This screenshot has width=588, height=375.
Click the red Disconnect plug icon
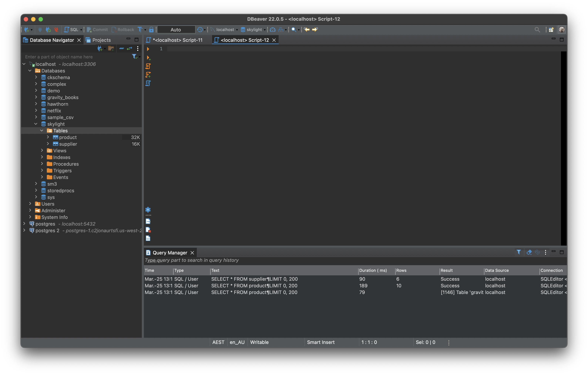click(x=56, y=30)
